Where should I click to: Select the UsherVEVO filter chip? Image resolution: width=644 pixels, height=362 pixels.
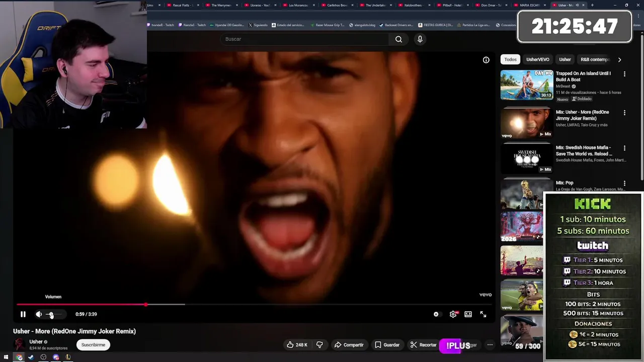click(537, 59)
